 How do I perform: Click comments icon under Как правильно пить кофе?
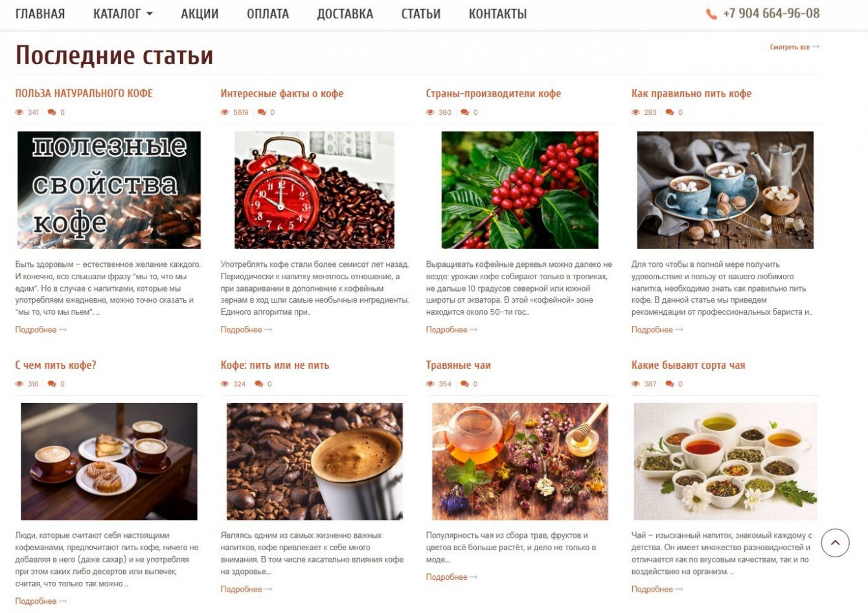pyautogui.click(x=670, y=113)
